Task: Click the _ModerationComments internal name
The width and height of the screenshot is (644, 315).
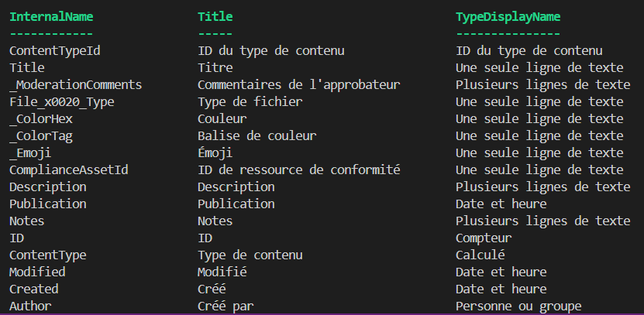Action: (x=76, y=85)
